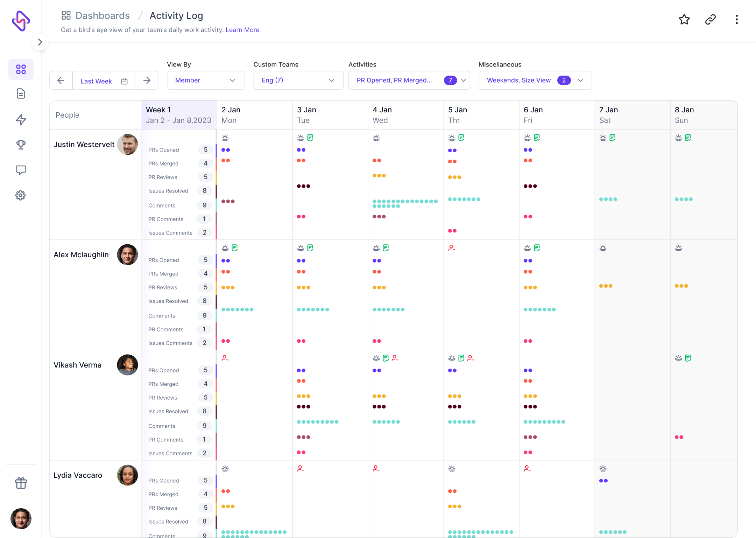Click the chat/comments icon in sidebar

click(22, 170)
